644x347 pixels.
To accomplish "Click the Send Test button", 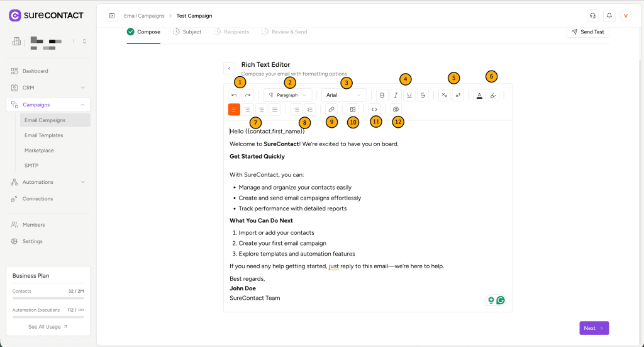I will (x=588, y=31).
